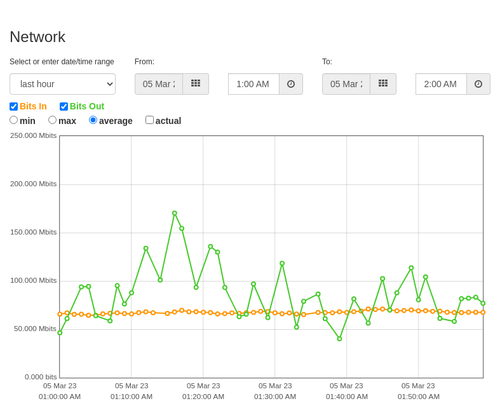Click the 'Network' heading

(x=37, y=37)
